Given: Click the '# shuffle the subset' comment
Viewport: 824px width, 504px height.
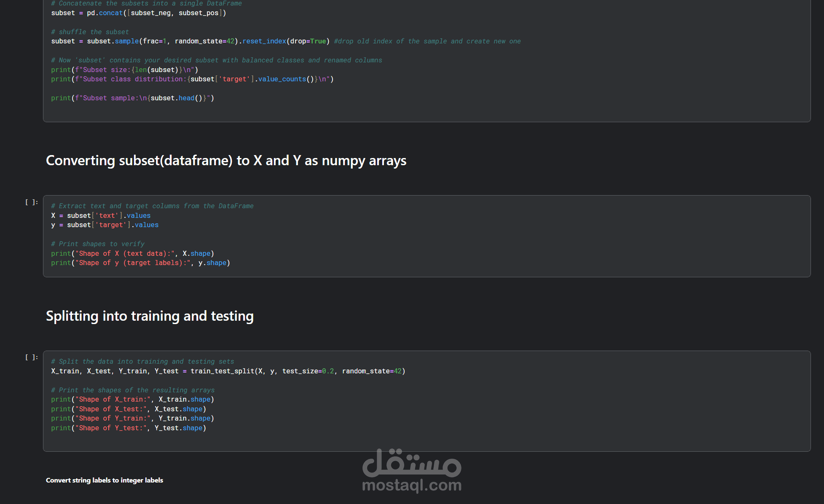Looking at the screenshot, I should click(x=90, y=32).
